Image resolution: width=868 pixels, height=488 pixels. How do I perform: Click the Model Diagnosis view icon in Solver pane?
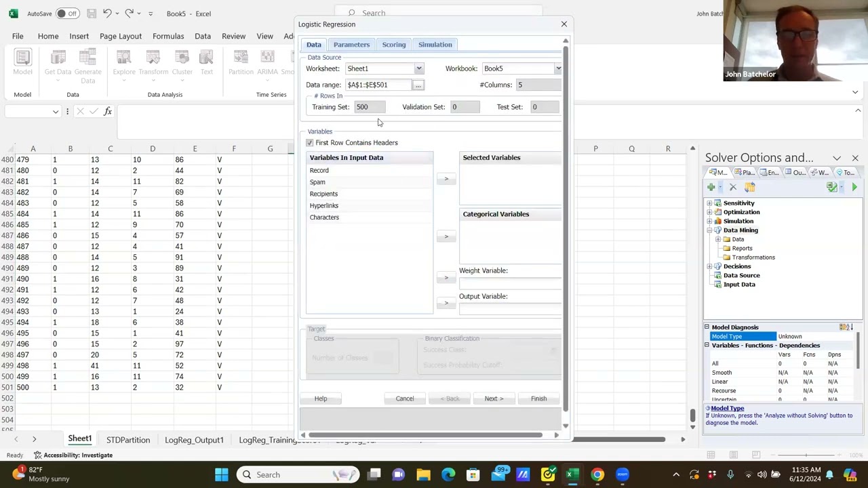[845, 327]
